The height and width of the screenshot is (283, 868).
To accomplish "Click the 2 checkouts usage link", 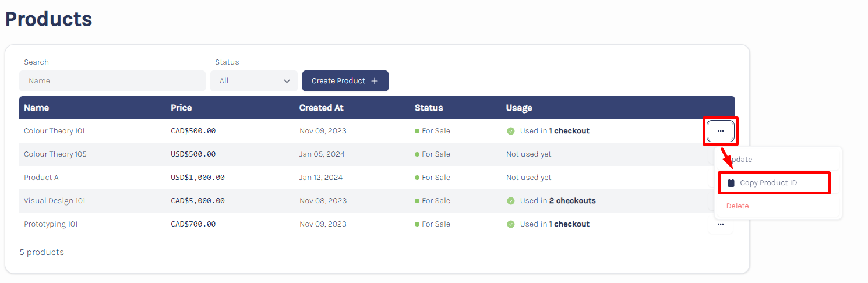I will click(x=572, y=201).
